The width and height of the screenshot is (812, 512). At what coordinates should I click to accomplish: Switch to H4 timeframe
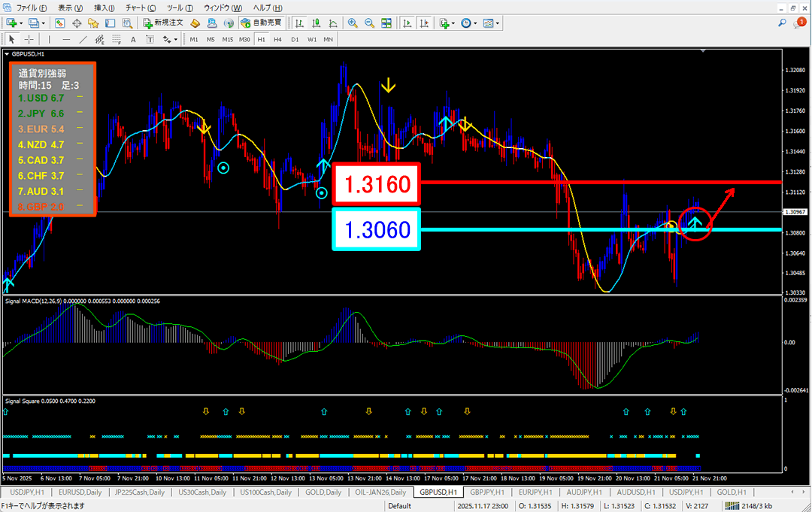coord(277,39)
